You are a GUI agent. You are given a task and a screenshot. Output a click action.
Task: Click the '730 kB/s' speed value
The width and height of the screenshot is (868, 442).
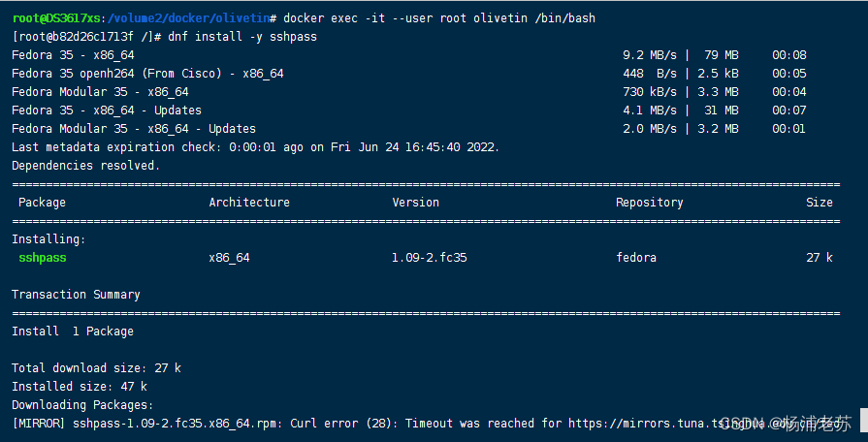coord(650,92)
